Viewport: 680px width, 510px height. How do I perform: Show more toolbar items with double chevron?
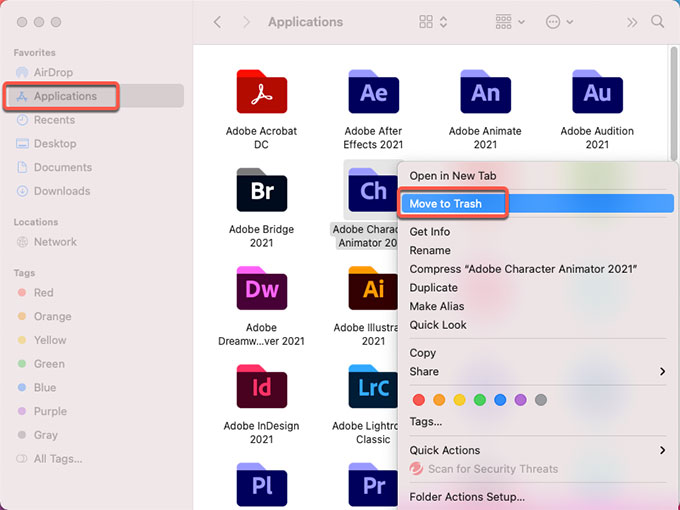[x=632, y=22]
